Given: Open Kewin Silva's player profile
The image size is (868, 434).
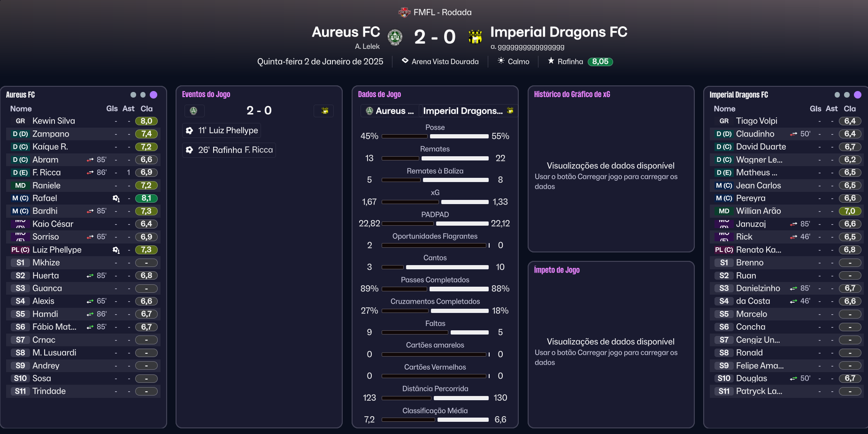Looking at the screenshot, I should (x=54, y=121).
